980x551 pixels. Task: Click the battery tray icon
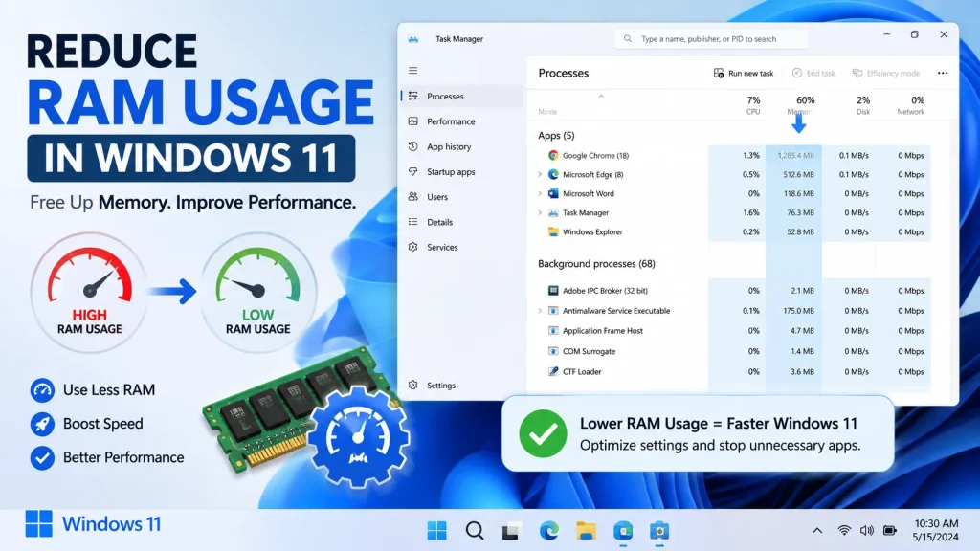click(890, 531)
